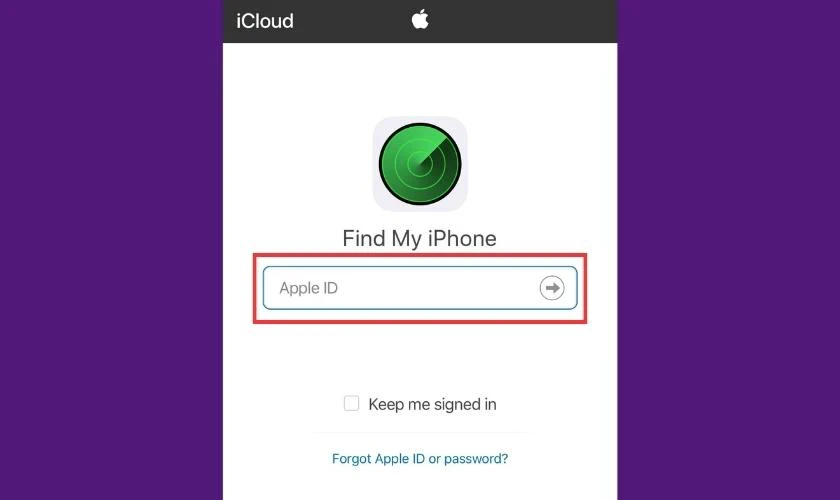Screen dimensions: 840x500
Task: Click the white space above the radar icon
Action: coord(420,79)
